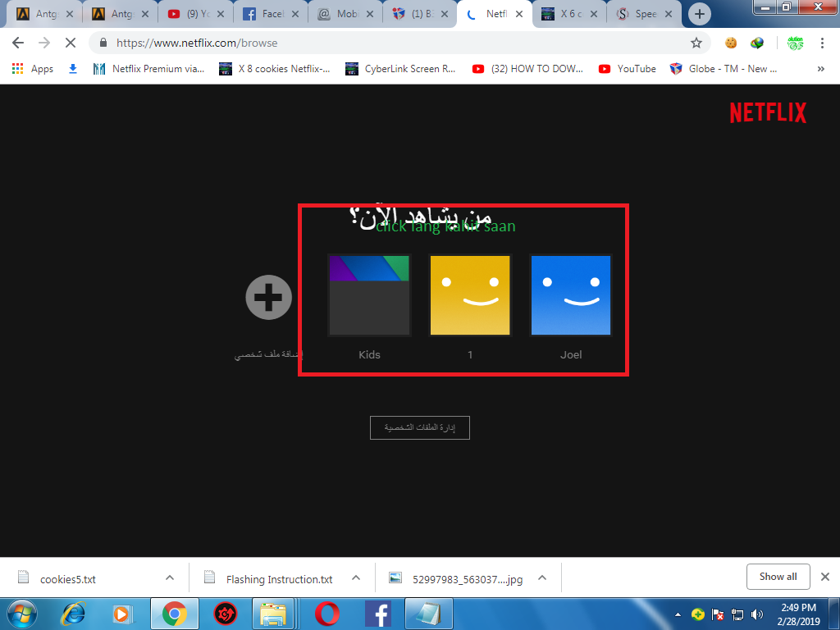
Task: Go back to the previous page
Action: pos(18,43)
